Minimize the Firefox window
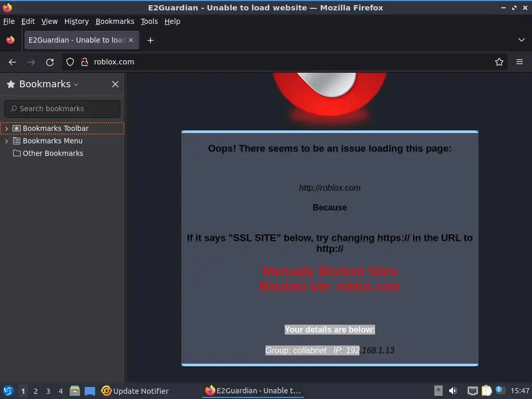The image size is (532, 399). (503, 7)
